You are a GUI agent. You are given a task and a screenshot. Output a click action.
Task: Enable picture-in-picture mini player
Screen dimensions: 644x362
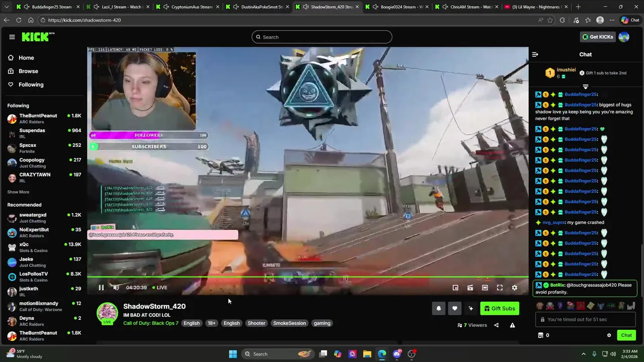click(455, 288)
